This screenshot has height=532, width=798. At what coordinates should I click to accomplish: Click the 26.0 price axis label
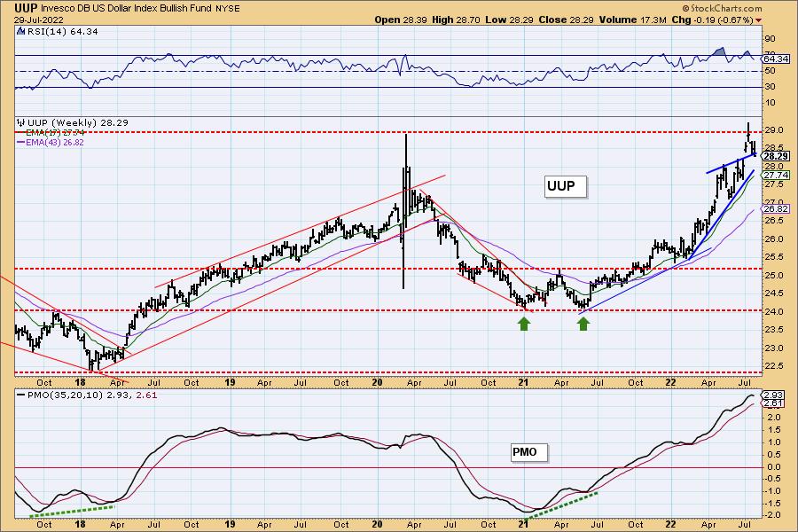point(772,239)
